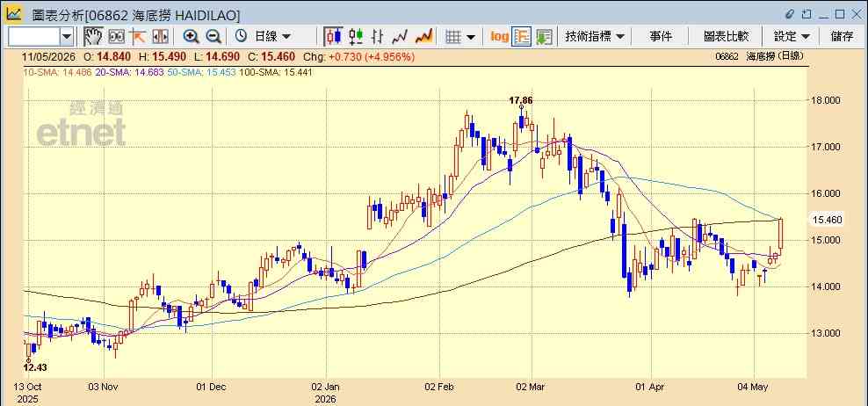868x406 pixels.
Task: Click the Chg +0.730 (+4.956%) value
Action: [359, 56]
